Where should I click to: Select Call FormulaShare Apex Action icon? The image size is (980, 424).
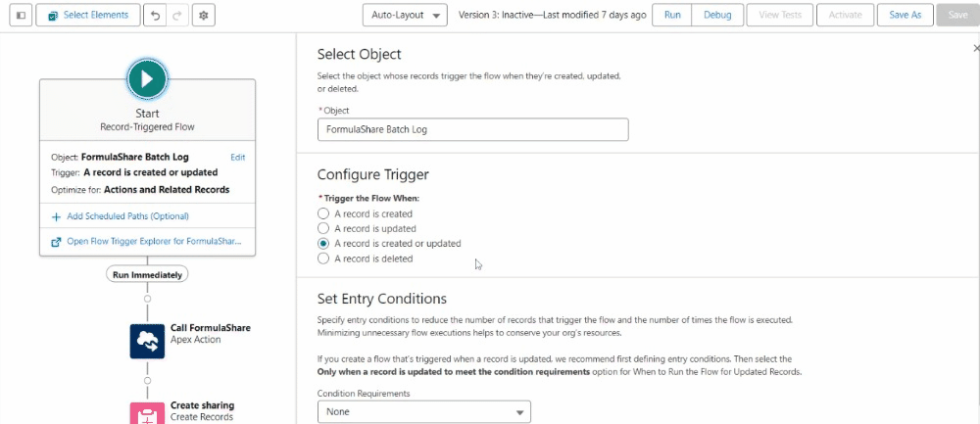click(x=148, y=341)
